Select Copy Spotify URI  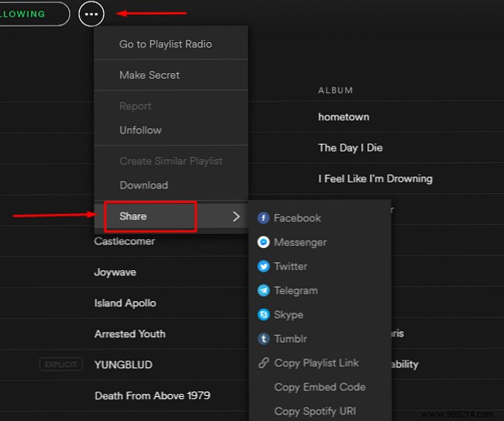coord(315,411)
